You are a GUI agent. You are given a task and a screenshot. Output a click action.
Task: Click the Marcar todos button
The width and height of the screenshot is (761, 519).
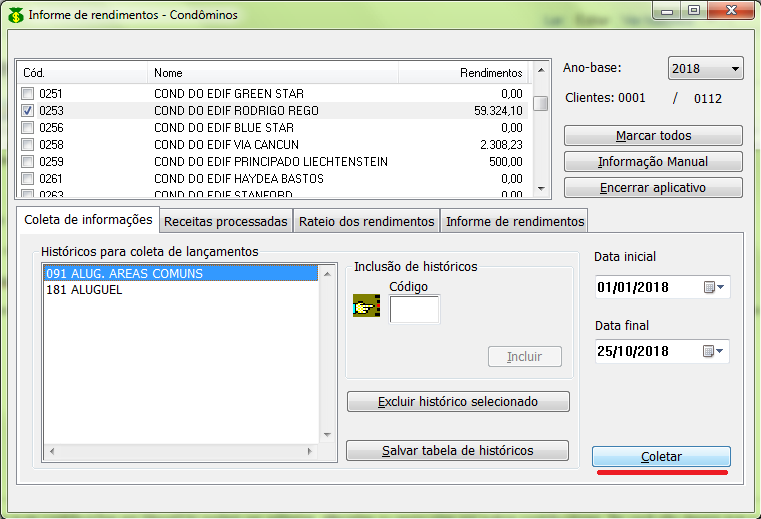pos(653,136)
